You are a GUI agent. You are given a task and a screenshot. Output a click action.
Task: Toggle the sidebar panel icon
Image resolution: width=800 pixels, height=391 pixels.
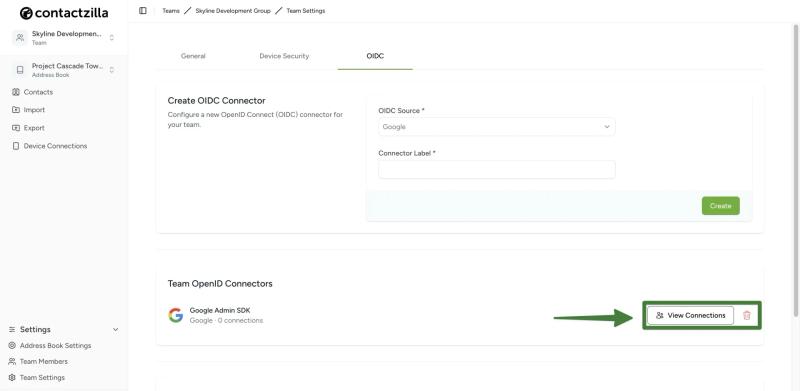pos(143,11)
